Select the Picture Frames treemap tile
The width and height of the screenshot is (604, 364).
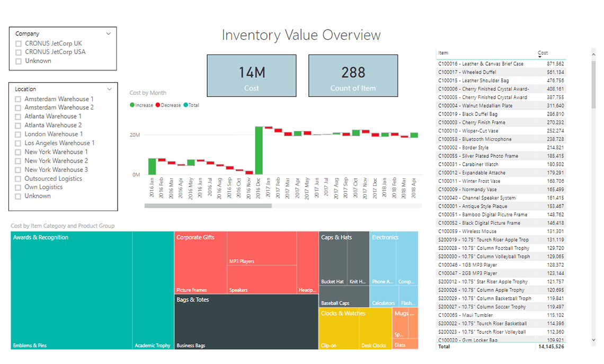coord(201,263)
